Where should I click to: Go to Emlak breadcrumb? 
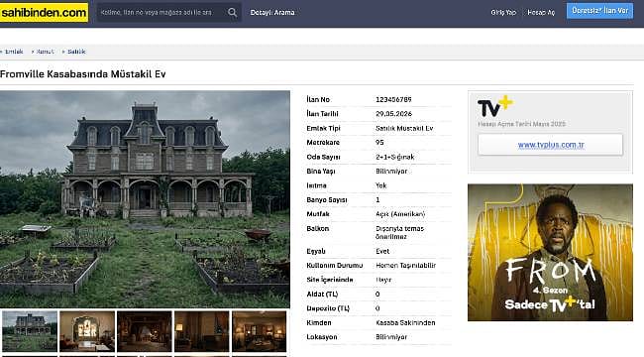point(14,52)
